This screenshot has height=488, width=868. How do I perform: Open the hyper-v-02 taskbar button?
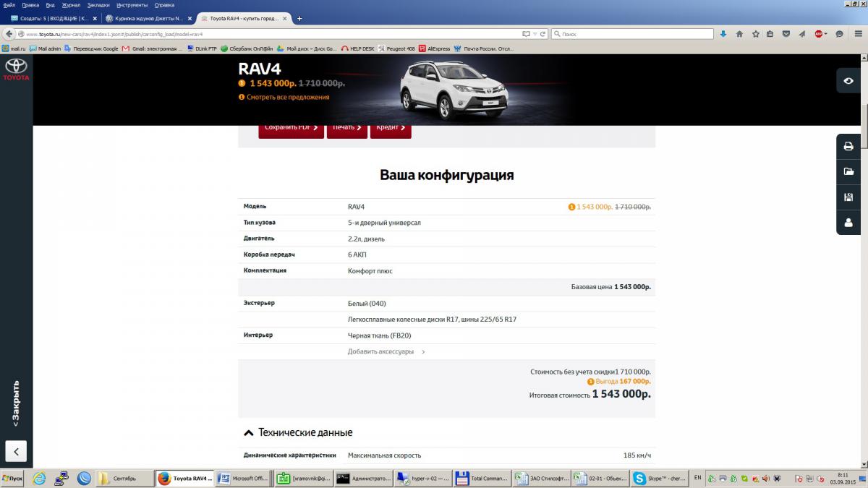tap(423, 478)
